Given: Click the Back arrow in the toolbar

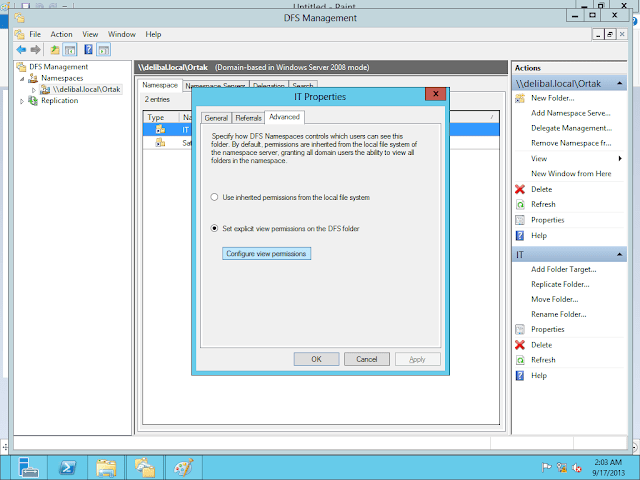Looking at the screenshot, I should tap(20, 49).
